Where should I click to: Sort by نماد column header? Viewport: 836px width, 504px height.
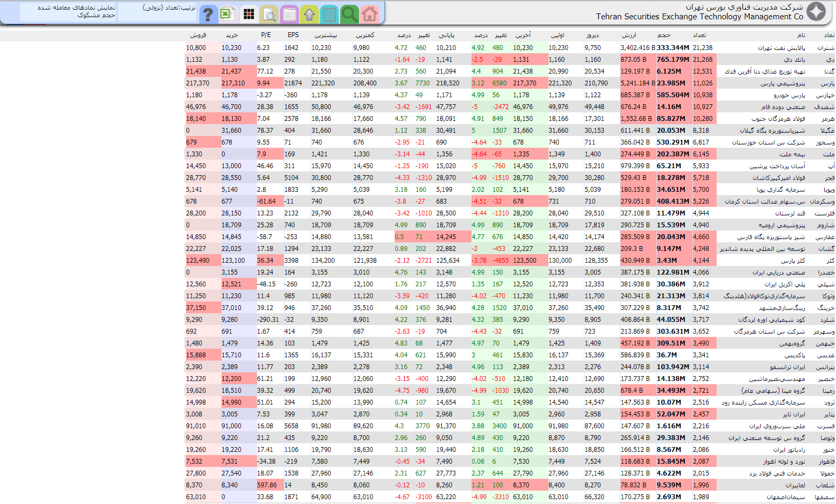[830, 35]
